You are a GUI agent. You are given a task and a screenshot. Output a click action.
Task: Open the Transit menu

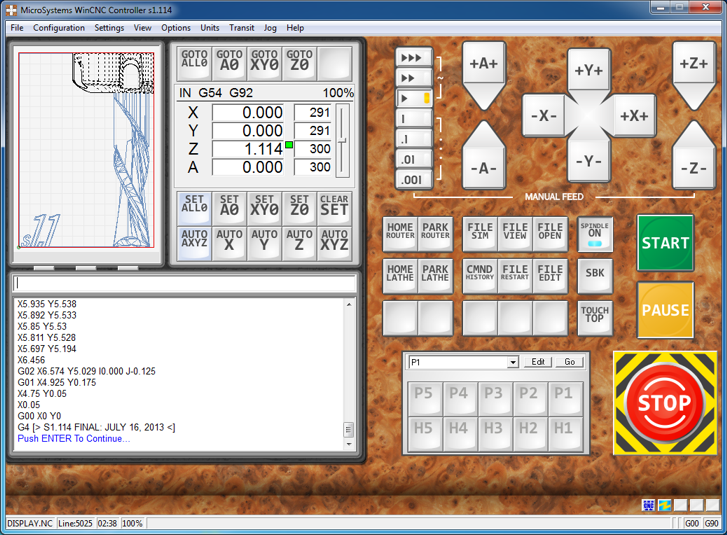point(242,28)
